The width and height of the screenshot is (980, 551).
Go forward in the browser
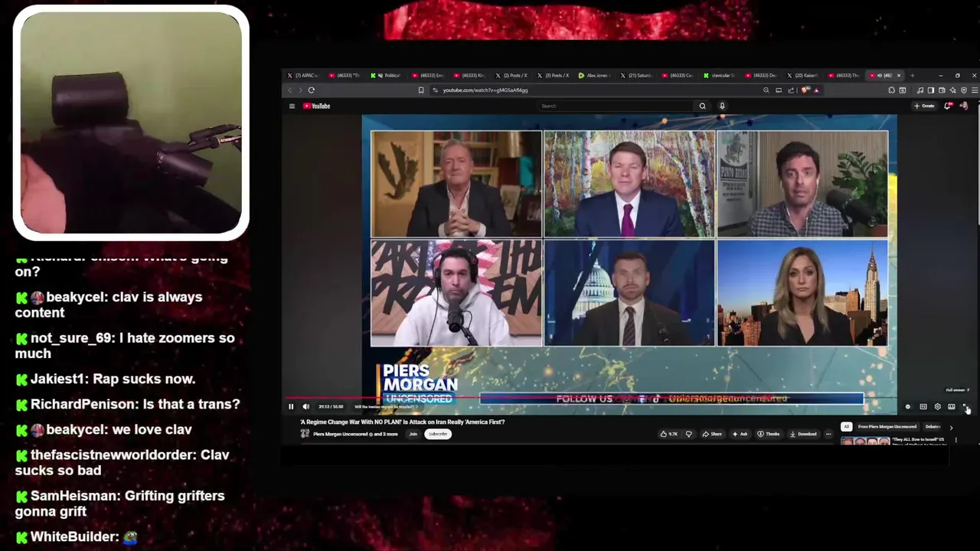tap(300, 90)
